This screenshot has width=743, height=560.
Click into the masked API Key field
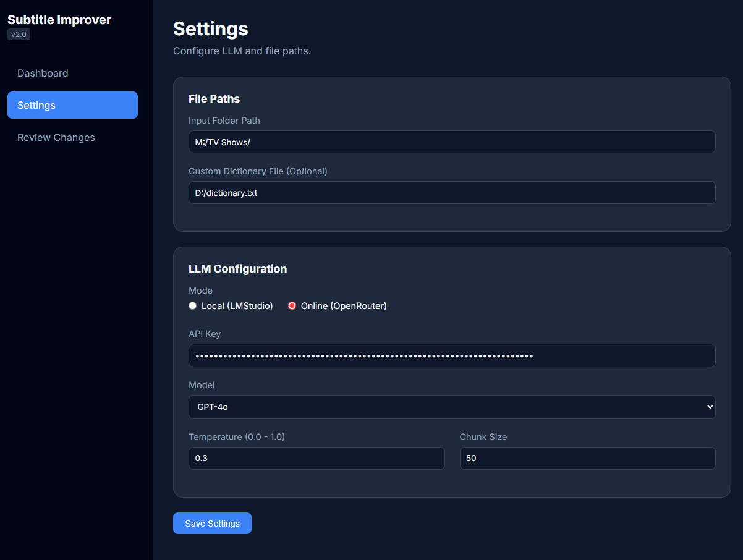(x=451, y=355)
